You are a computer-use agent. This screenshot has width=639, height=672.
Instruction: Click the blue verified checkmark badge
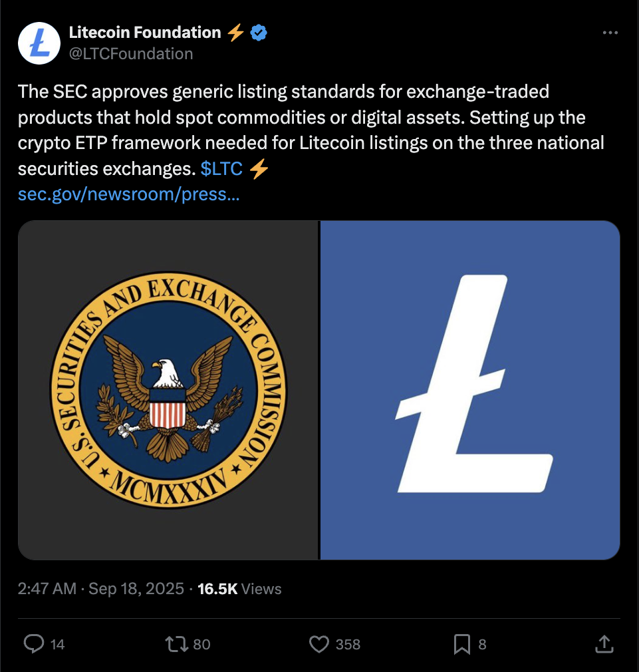tap(258, 33)
